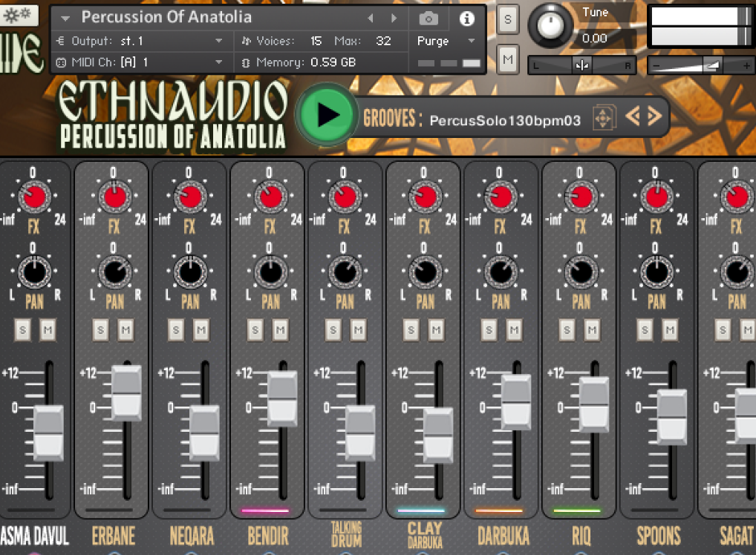Play the selected groove
Viewport: 756px width, 555px height.
[x=326, y=115]
